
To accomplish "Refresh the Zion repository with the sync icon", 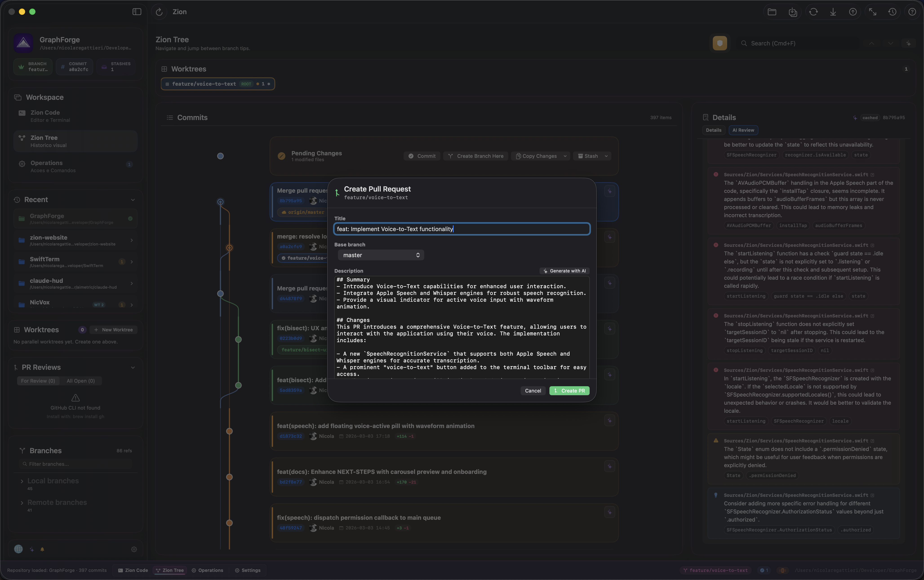I will click(x=160, y=12).
